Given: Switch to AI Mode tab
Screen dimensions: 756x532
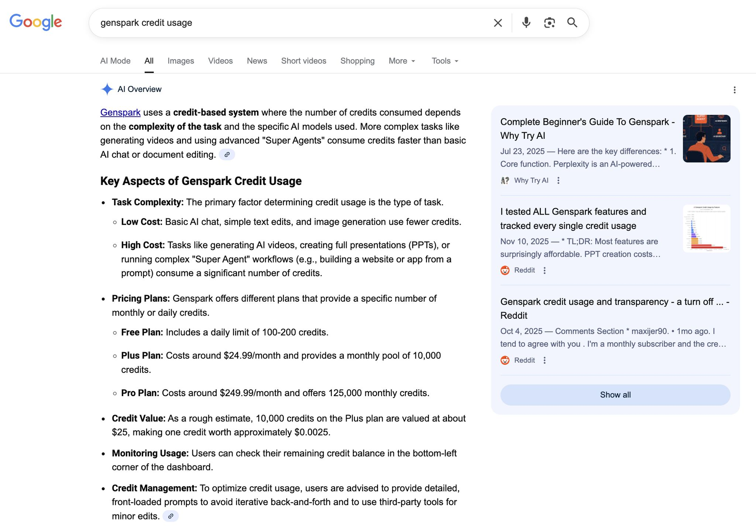Looking at the screenshot, I should 115,61.
